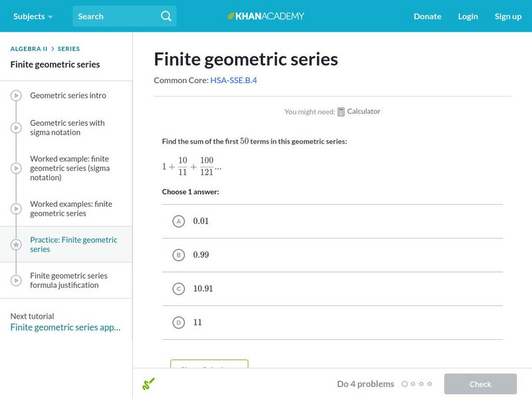Viewport: 532px width, 399px height.
Task: Open the HSA-SSE.B.4 Common Core link
Action: coord(233,80)
